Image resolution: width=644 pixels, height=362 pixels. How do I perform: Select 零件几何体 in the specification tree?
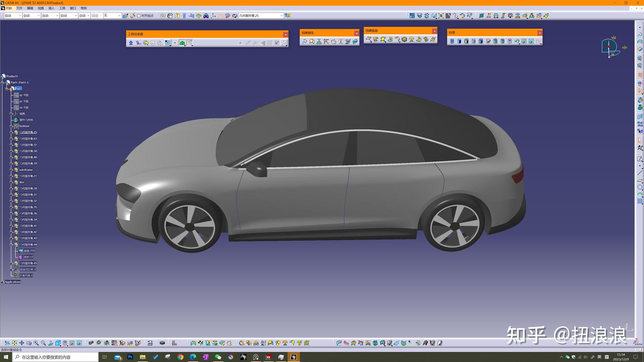point(27,120)
